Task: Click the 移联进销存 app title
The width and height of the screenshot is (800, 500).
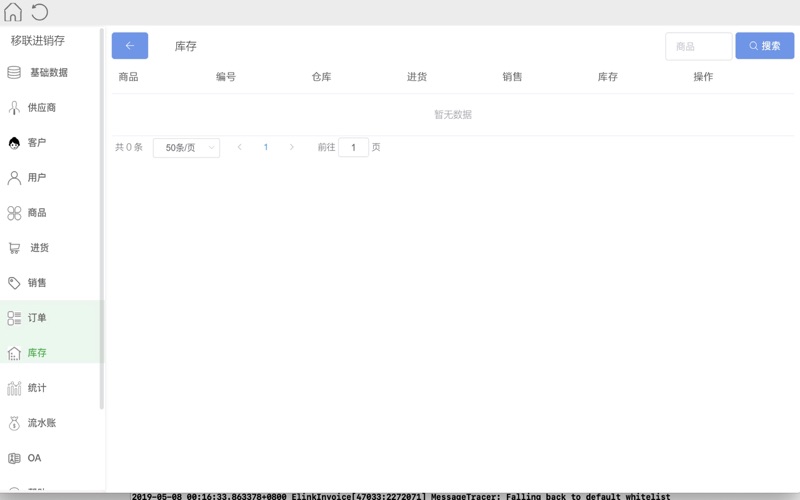Action: click(38, 41)
